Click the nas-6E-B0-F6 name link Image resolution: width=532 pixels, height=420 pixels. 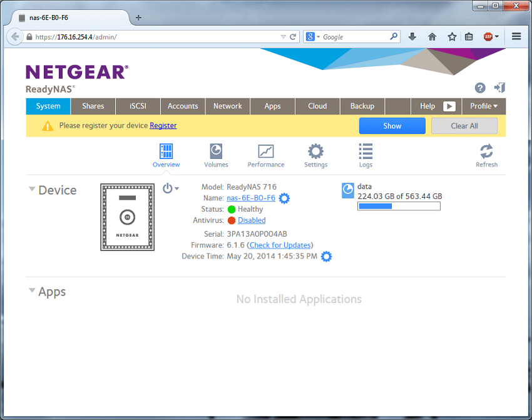click(251, 198)
